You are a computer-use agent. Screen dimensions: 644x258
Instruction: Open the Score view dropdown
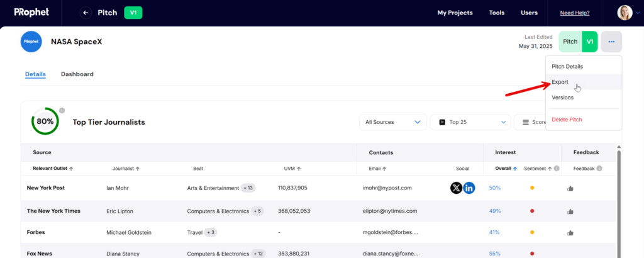click(530, 122)
